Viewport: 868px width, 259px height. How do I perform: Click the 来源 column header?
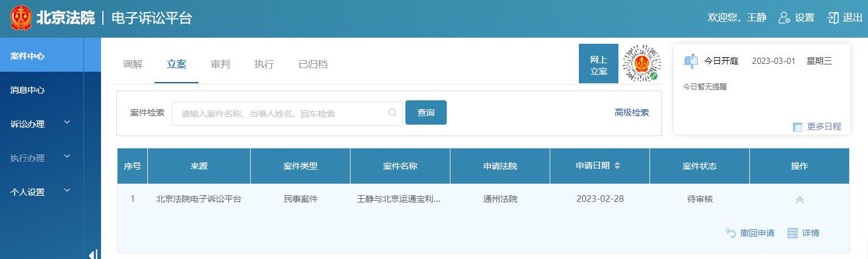(199, 166)
